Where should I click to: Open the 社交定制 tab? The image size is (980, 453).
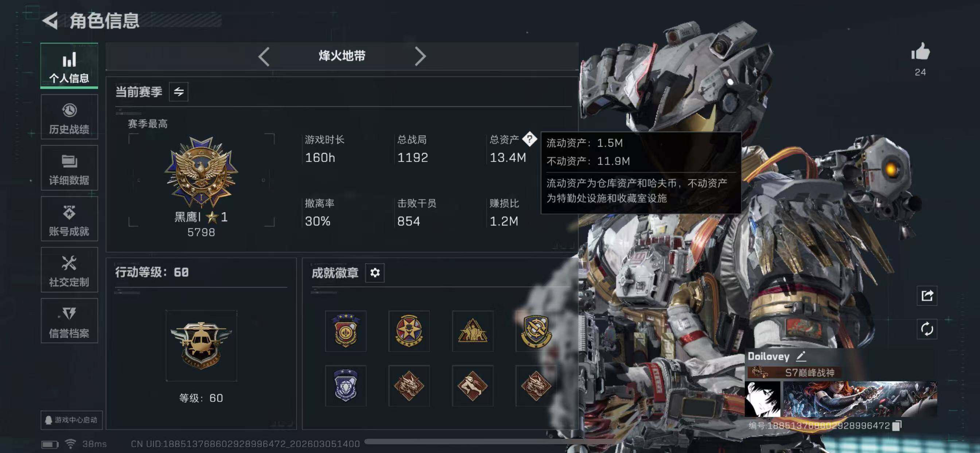(x=69, y=270)
